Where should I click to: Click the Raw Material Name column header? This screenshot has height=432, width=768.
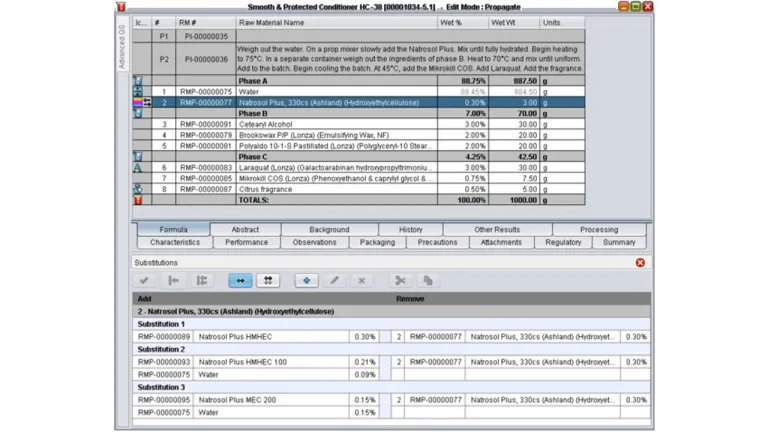click(334, 22)
